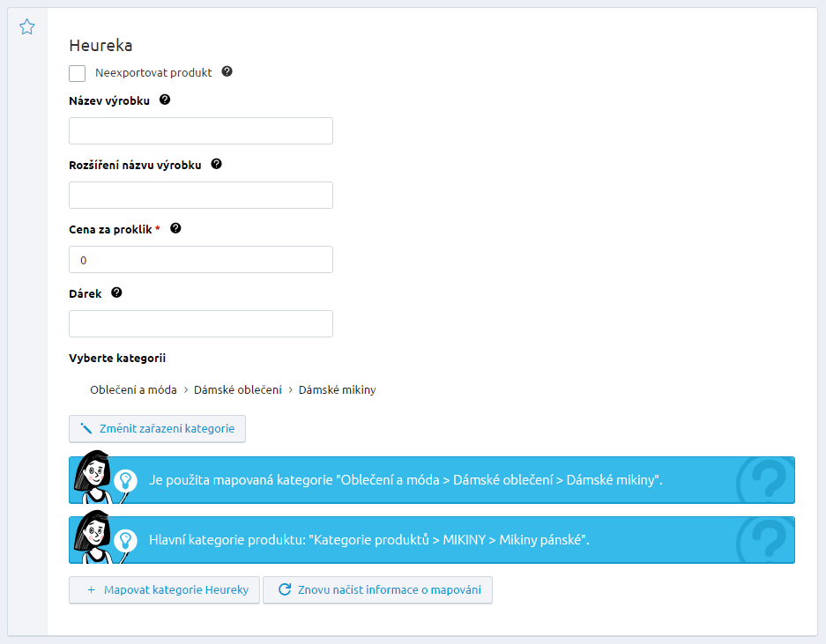826x644 pixels.
Task: Click Dámské oblečení breadcrumb text
Action: coord(238,390)
